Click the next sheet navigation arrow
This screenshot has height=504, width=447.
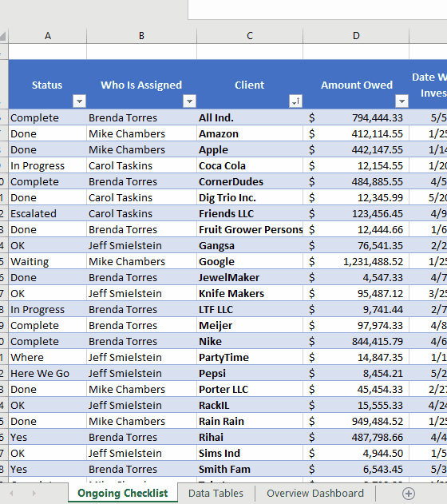click(34, 493)
